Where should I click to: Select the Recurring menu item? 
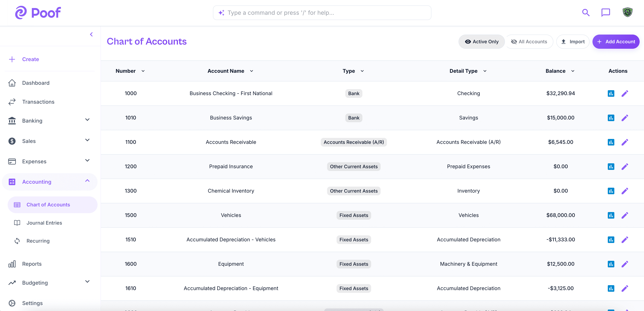point(38,241)
